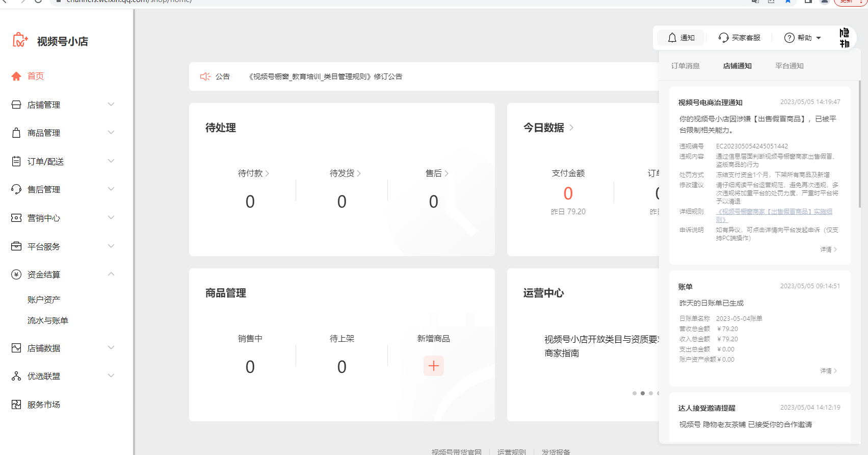Open 账户资产 submenu item

click(44, 299)
